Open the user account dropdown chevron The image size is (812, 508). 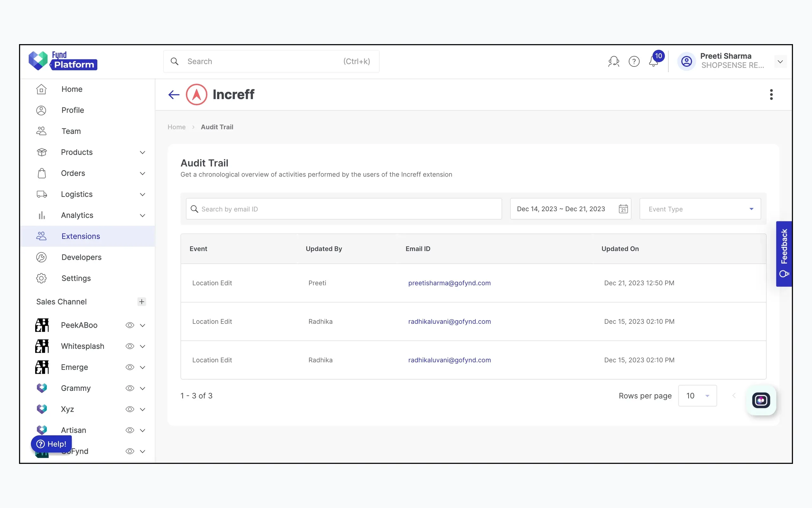point(780,62)
